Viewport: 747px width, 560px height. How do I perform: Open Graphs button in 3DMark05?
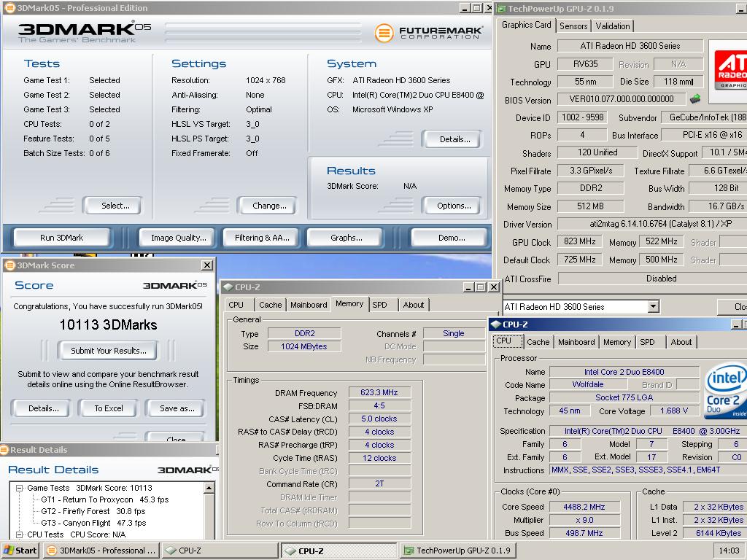tap(346, 238)
